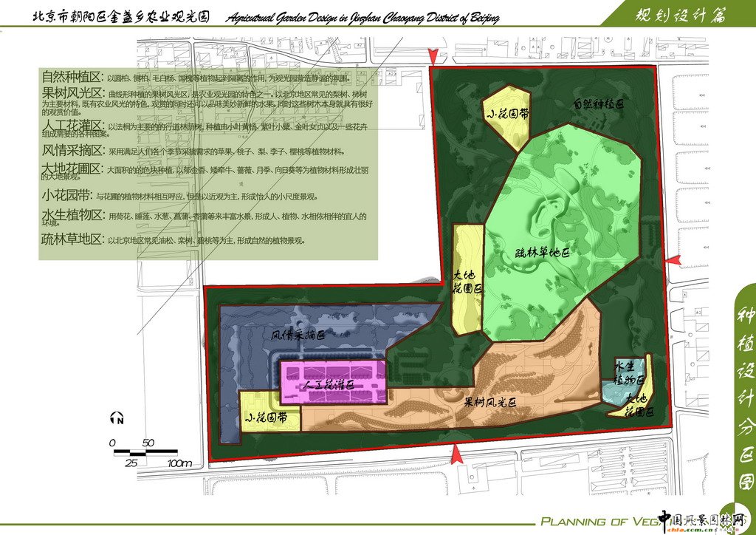The height and width of the screenshot is (535, 756).
Task: Click the red entrance arrow at top
Action: [433, 56]
